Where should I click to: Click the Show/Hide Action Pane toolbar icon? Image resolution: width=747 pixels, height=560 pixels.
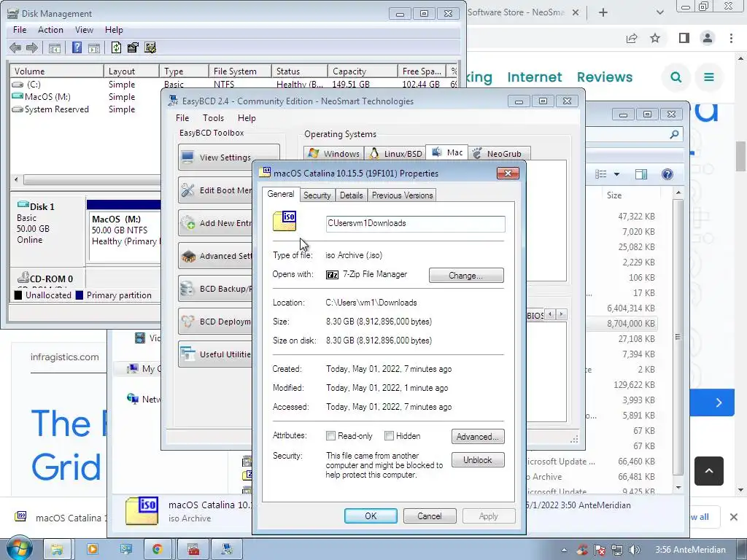coord(94,47)
